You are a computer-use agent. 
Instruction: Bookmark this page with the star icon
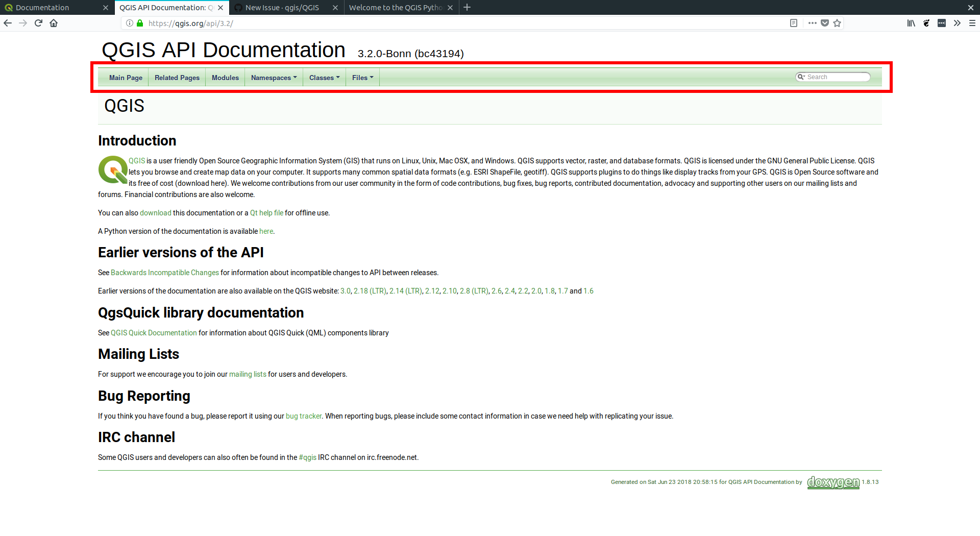coord(837,23)
